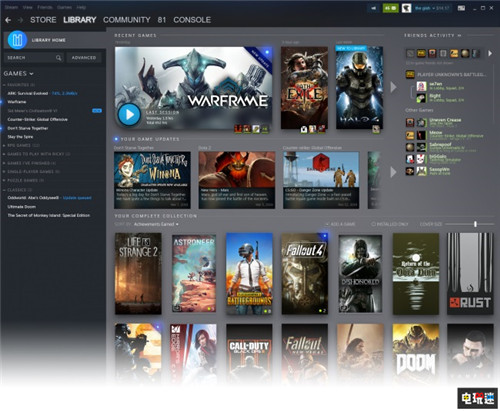Open Path of Exile cover in recent games
The image size is (500, 411).
coord(304,88)
